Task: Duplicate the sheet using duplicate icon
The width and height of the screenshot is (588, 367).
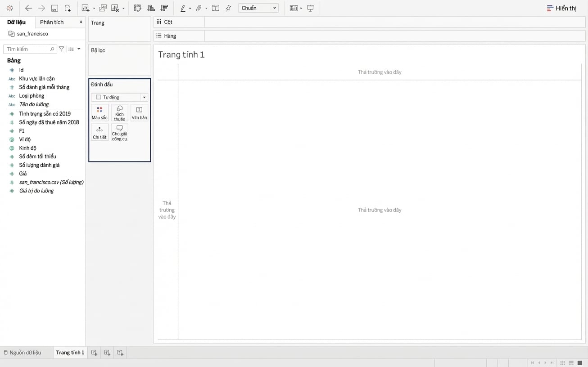Action: 103,8
